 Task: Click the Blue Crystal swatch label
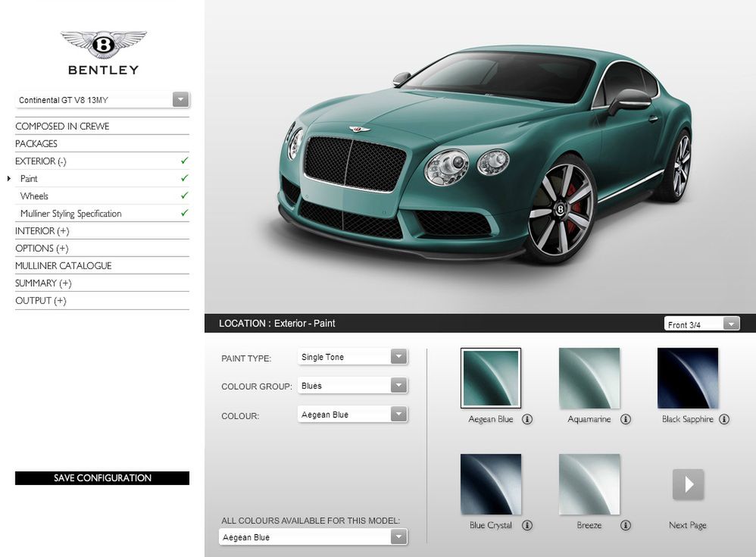point(491,525)
